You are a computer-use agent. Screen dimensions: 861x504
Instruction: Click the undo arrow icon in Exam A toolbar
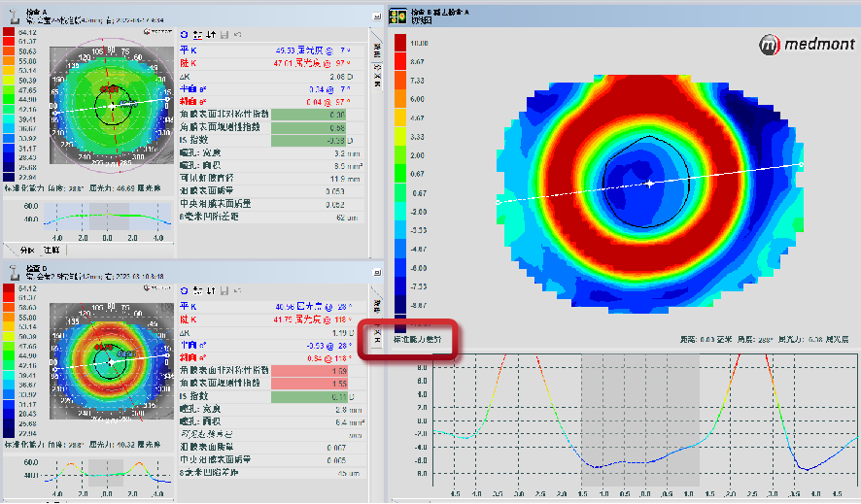237,35
